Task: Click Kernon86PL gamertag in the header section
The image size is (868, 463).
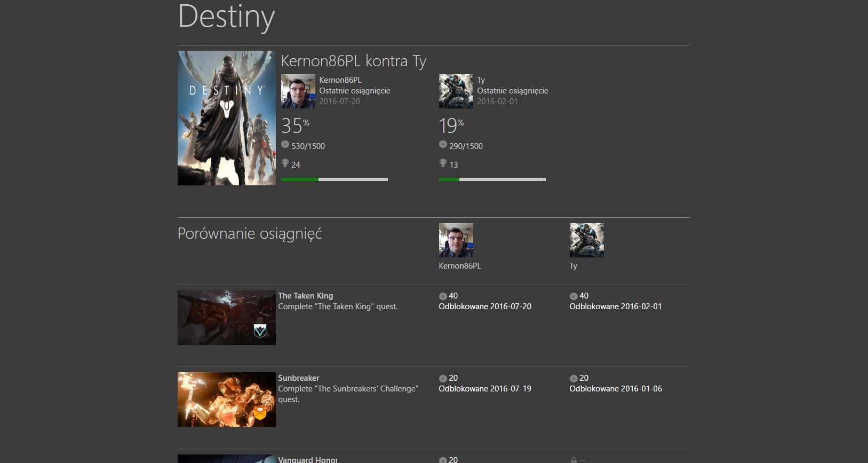Action: (x=340, y=80)
